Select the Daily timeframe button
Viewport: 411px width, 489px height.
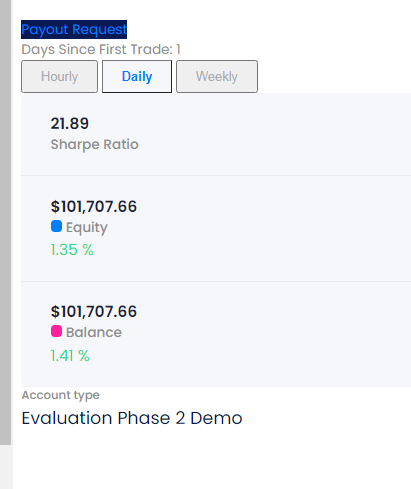(137, 76)
